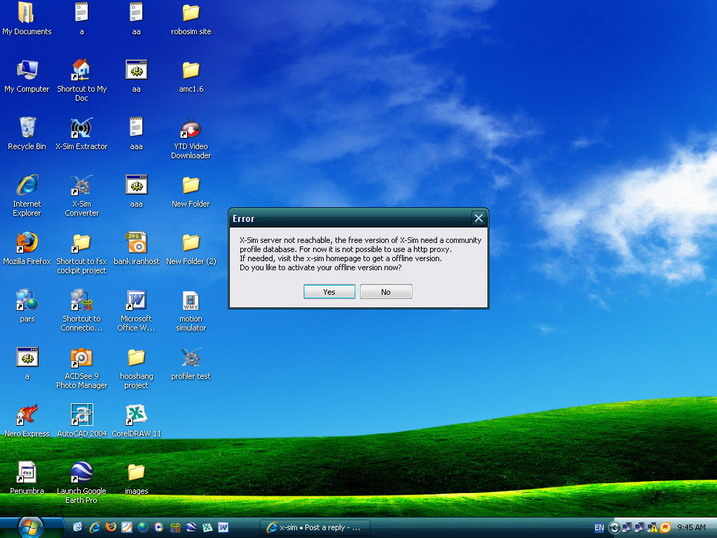717x538 pixels.
Task: Select the YTD Video Downloader icon
Action: 190,129
